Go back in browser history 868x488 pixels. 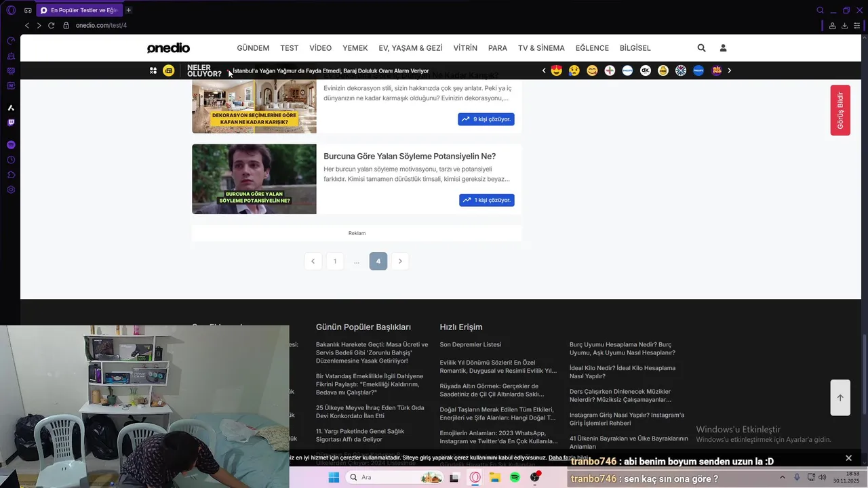(x=27, y=25)
